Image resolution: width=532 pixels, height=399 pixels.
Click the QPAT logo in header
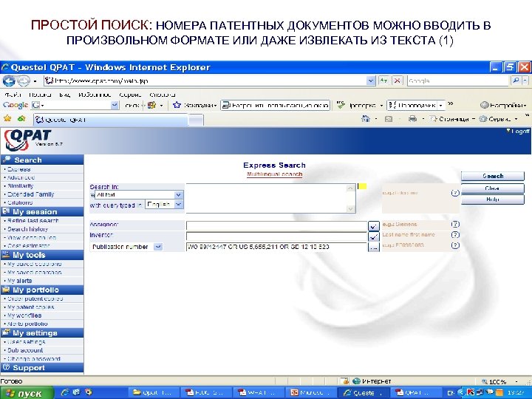(x=28, y=140)
